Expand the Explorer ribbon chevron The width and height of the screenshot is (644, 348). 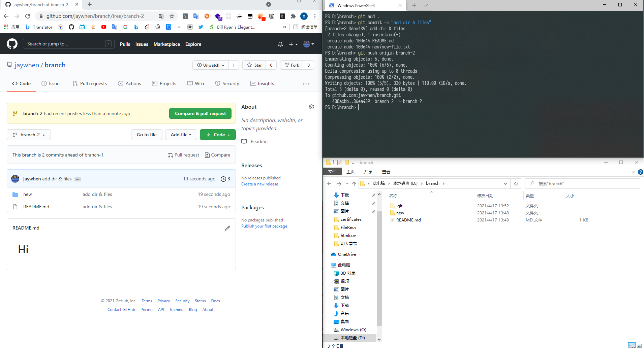[x=633, y=172]
